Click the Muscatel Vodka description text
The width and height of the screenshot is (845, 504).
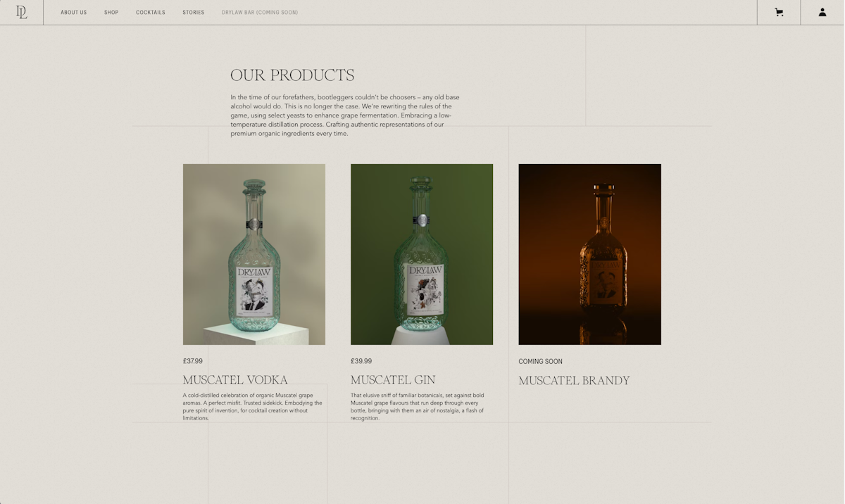(x=253, y=407)
